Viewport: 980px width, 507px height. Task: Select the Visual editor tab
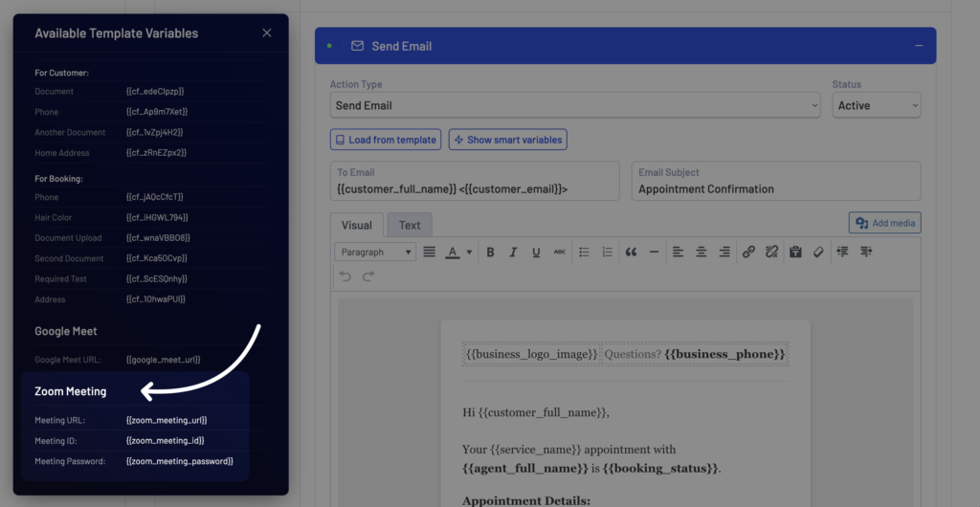357,226
